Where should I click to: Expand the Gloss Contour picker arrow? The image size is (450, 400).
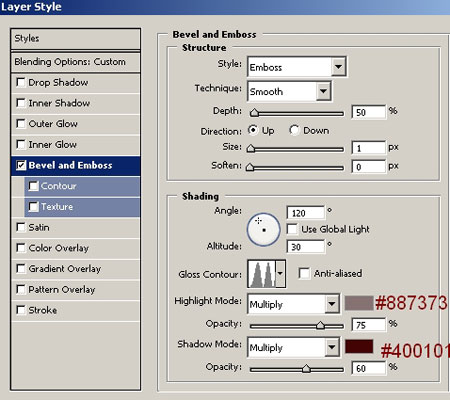point(280,274)
